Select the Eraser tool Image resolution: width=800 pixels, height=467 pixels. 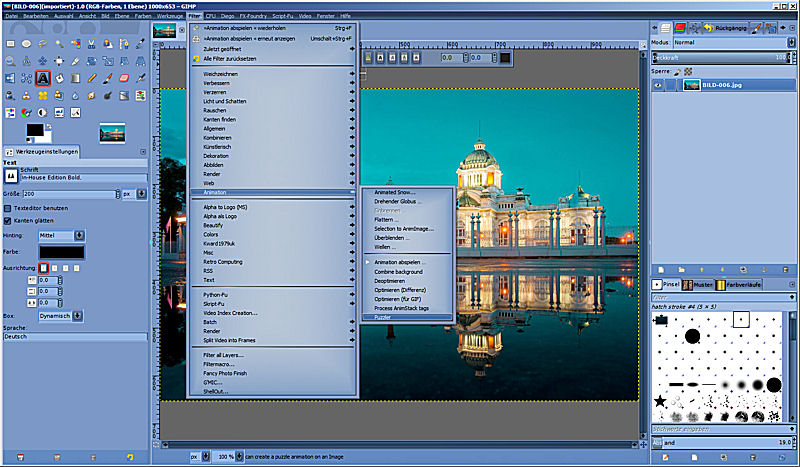pos(124,78)
